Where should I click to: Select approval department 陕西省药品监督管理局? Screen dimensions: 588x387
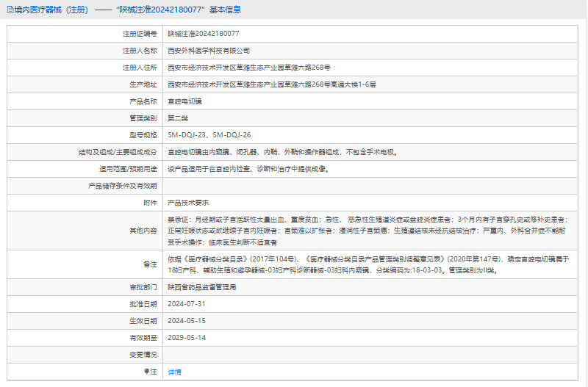click(x=201, y=287)
